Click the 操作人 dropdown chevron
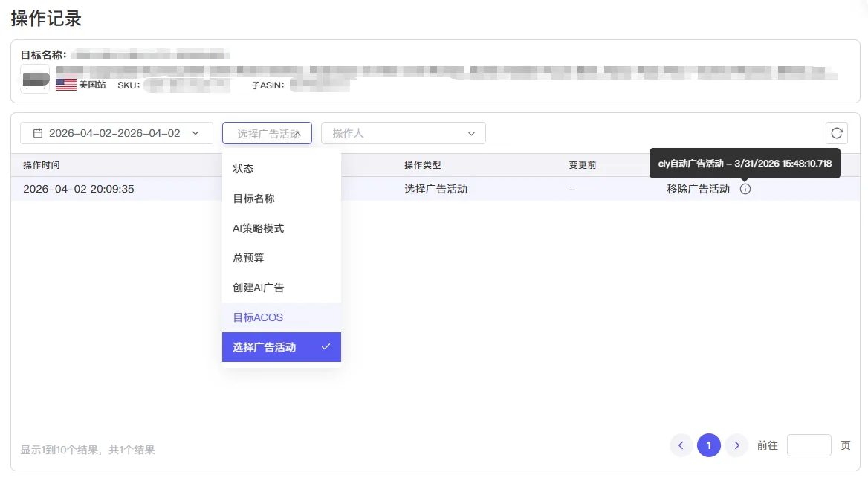 471,134
